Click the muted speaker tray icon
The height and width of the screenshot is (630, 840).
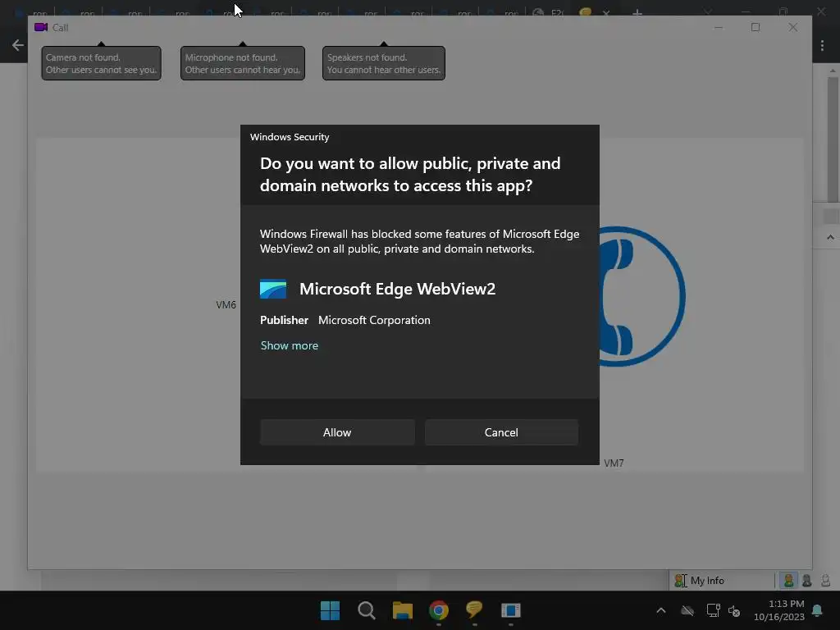(734, 610)
